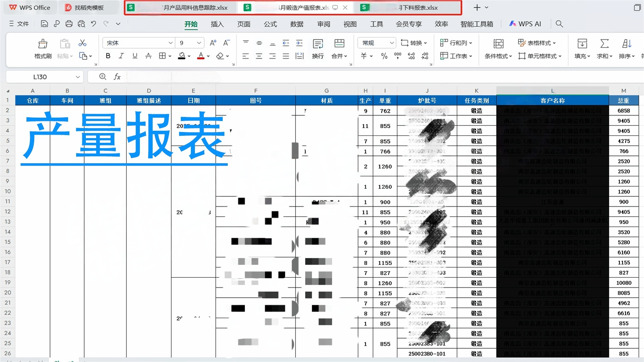
Task: Toggle underline formatting
Action: click(135, 56)
